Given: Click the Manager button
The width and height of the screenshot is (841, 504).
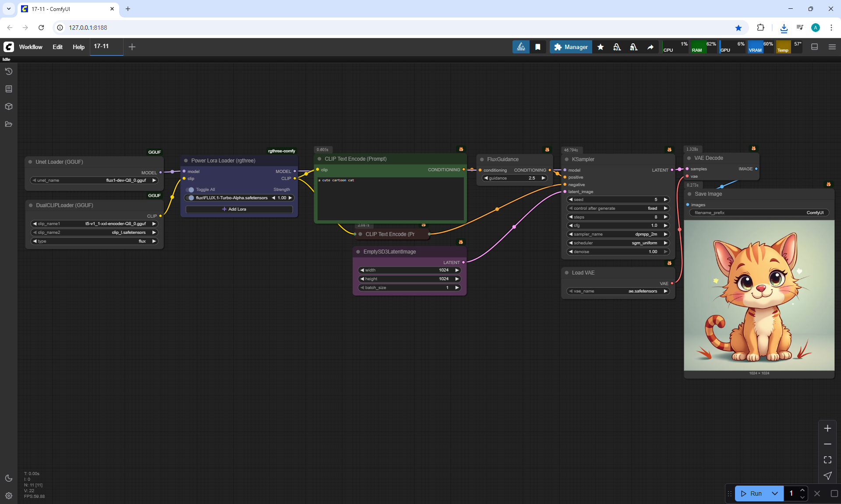Looking at the screenshot, I should tap(571, 47).
